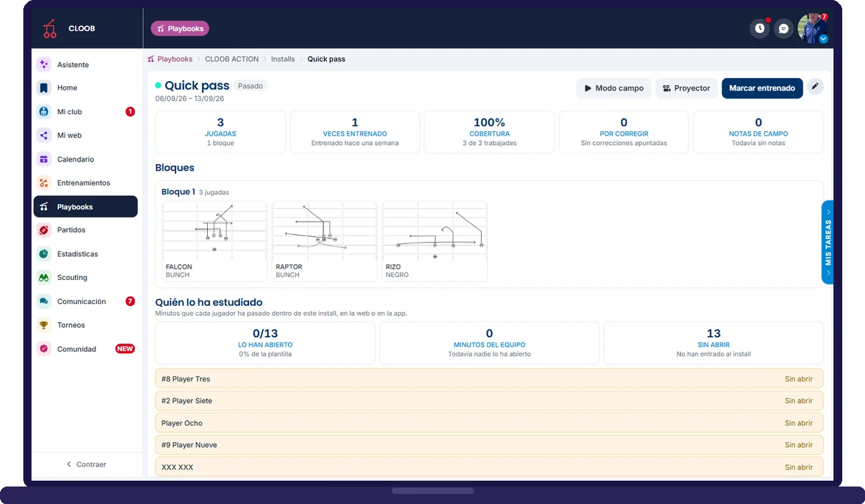Go to Installs breadcrumb
865x504 pixels.
(x=282, y=59)
